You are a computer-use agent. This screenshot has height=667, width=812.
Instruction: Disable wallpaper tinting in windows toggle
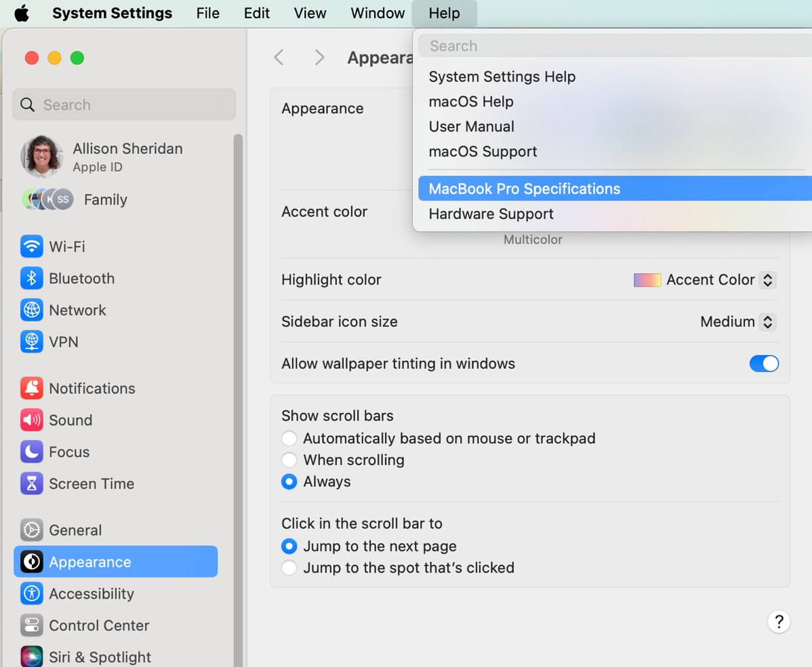pos(764,364)
